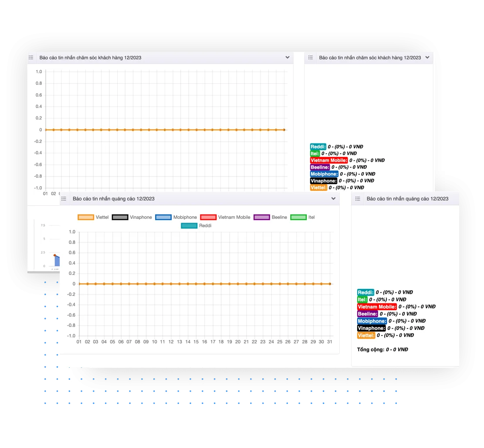Image resolution: width=484 pixels, height=448 pixels.
Task: Click list icon in customer care chart panel header
Action: [31, 58]
